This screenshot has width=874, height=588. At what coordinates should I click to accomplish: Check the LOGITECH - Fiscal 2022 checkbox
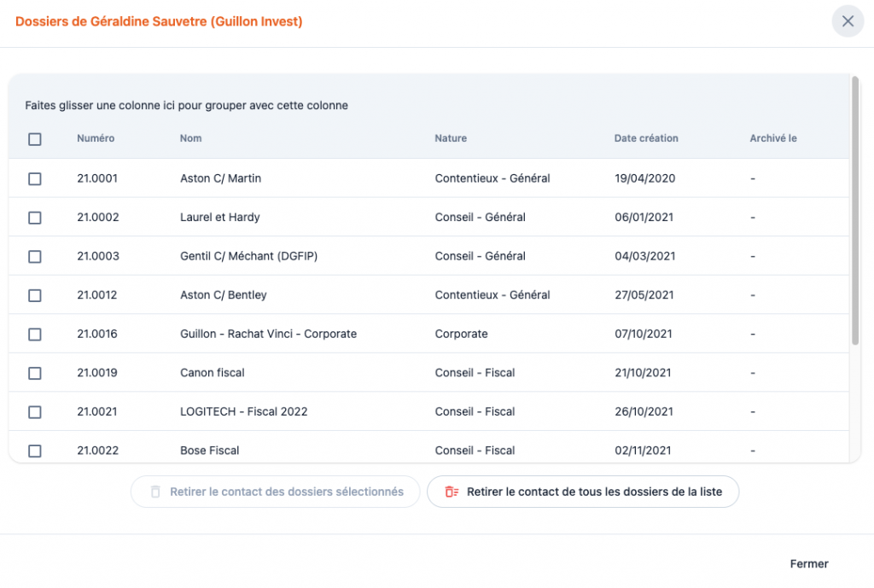(x=35, y=412)
